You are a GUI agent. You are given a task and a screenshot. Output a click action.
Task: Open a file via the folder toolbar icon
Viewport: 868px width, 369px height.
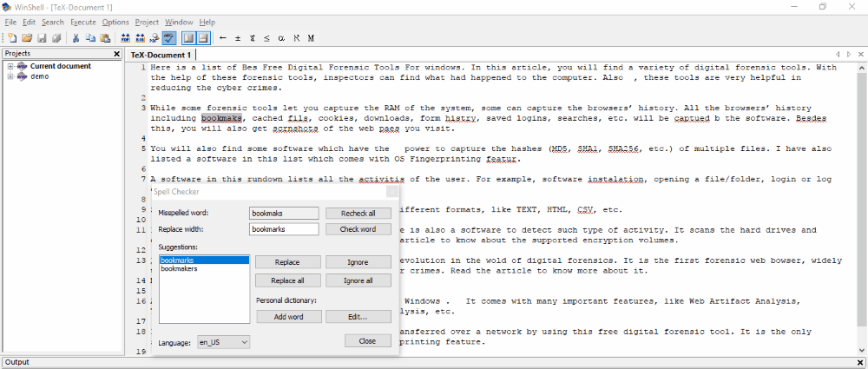27,38
